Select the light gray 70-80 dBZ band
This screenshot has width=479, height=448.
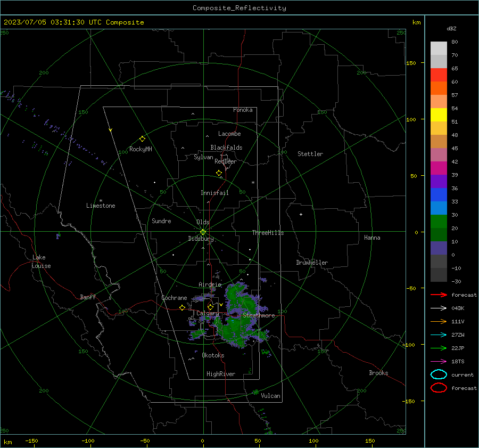pos(439,48)
